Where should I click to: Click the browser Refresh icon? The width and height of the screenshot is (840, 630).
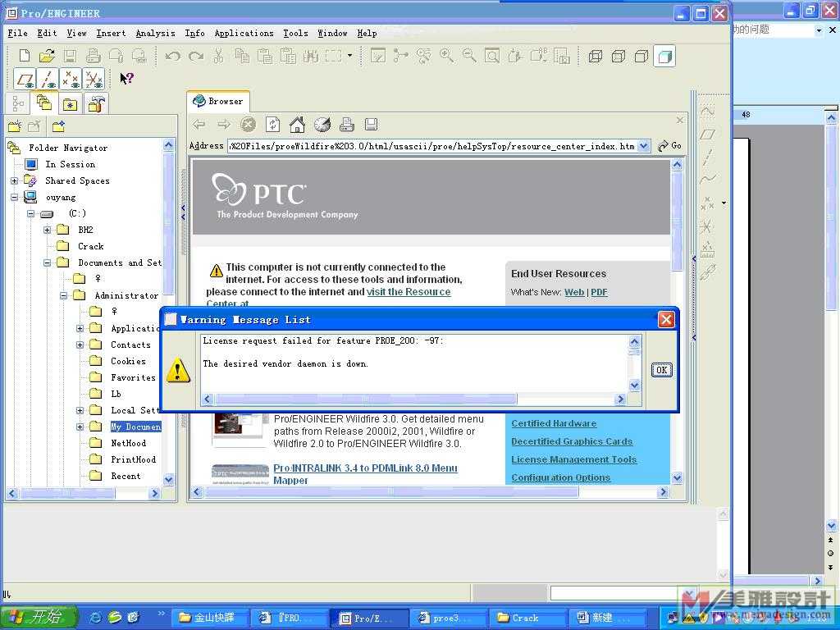coord(272,125)
